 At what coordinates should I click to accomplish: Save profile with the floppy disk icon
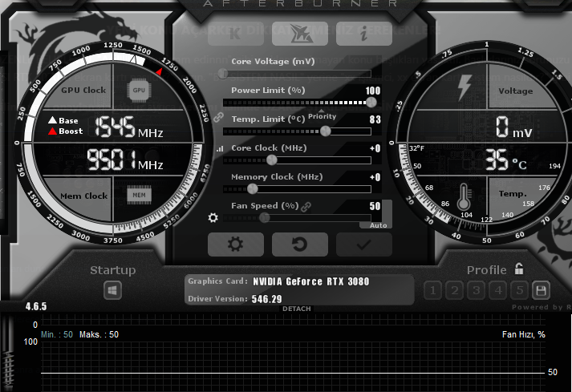pyautogui.click(x=541, y=291)
